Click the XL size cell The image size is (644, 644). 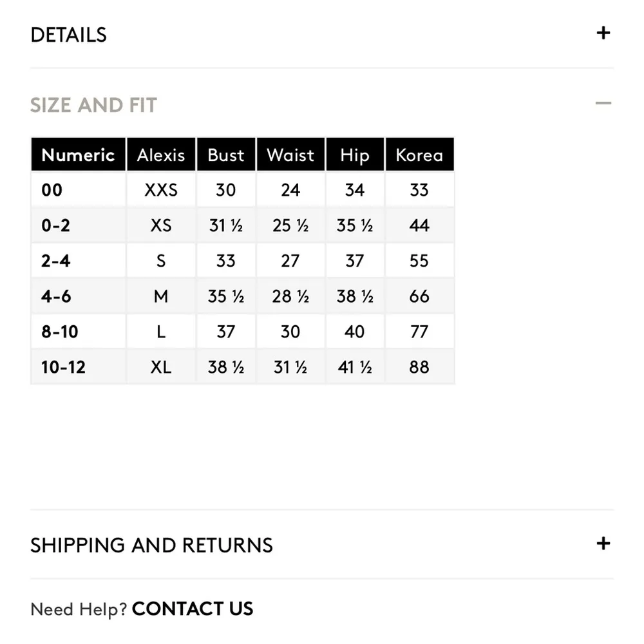(x=161, y=367)
